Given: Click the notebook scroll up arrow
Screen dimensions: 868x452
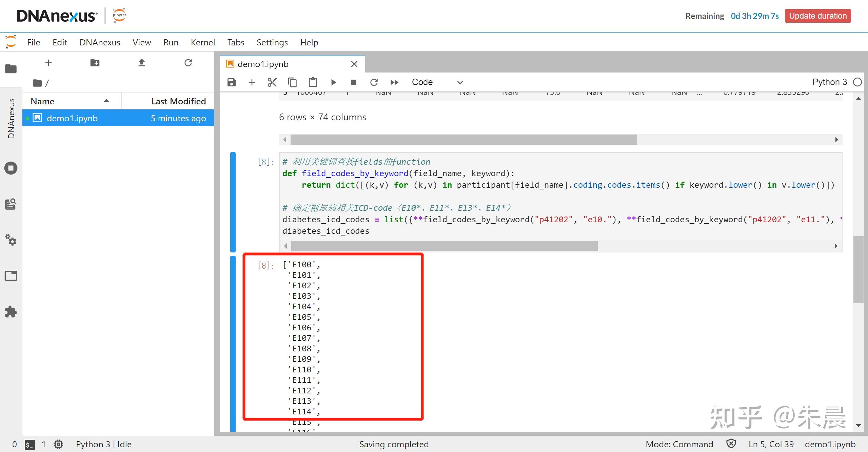Looking at the screenshot, I should tap(858, 99).
